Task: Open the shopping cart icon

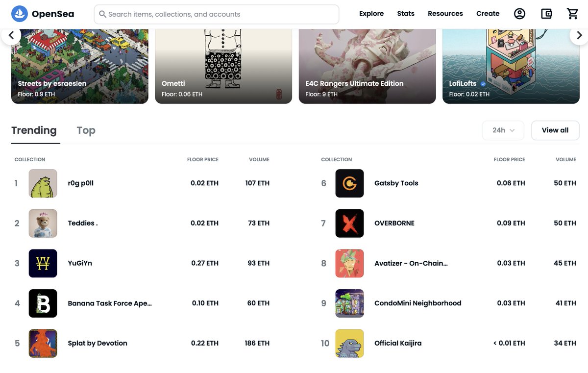Action: coord(573,14)
